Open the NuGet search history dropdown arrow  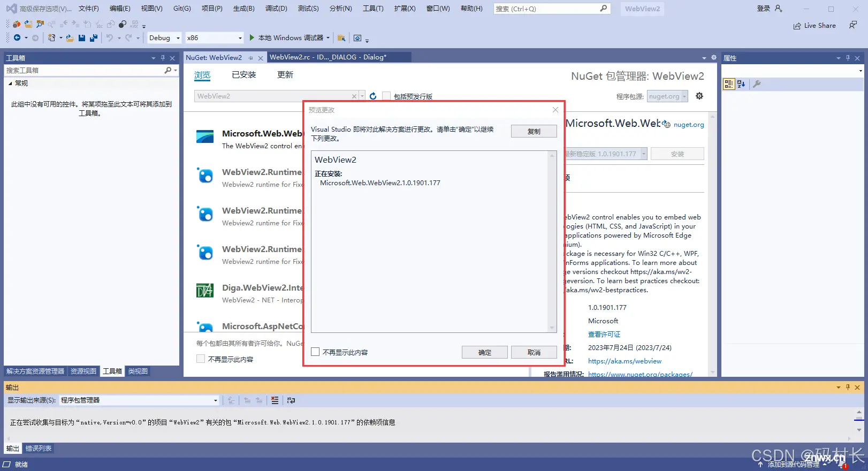[x=362, y=96]
